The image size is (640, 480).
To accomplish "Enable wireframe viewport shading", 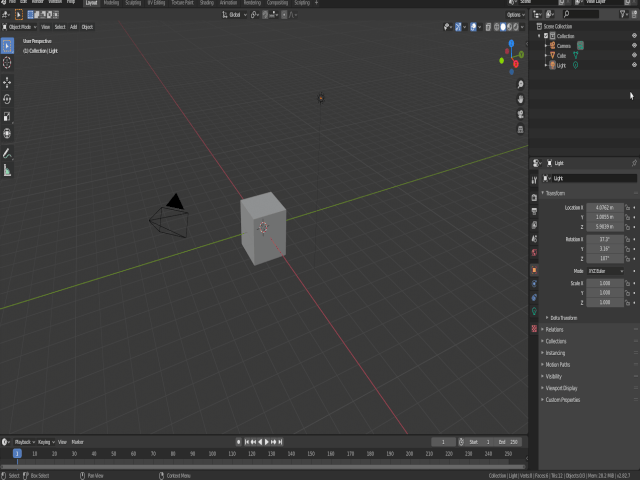I will coord(497,27).
